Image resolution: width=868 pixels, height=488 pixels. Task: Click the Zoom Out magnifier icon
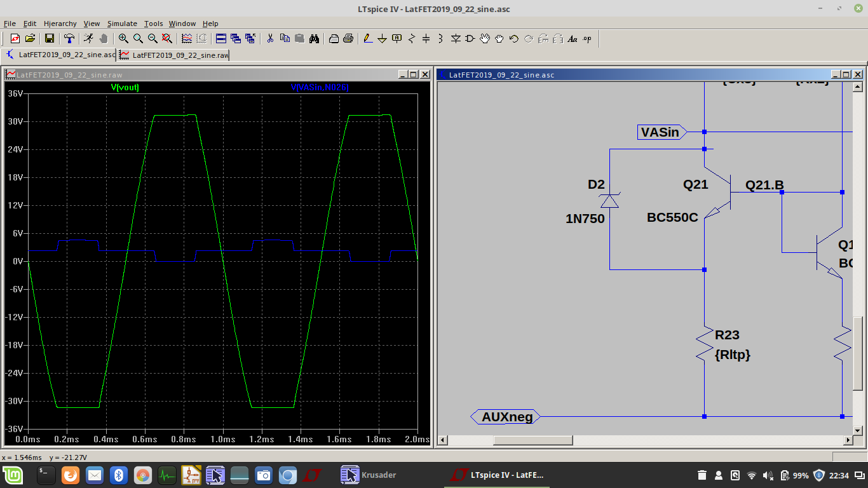[x=153, y=39]
